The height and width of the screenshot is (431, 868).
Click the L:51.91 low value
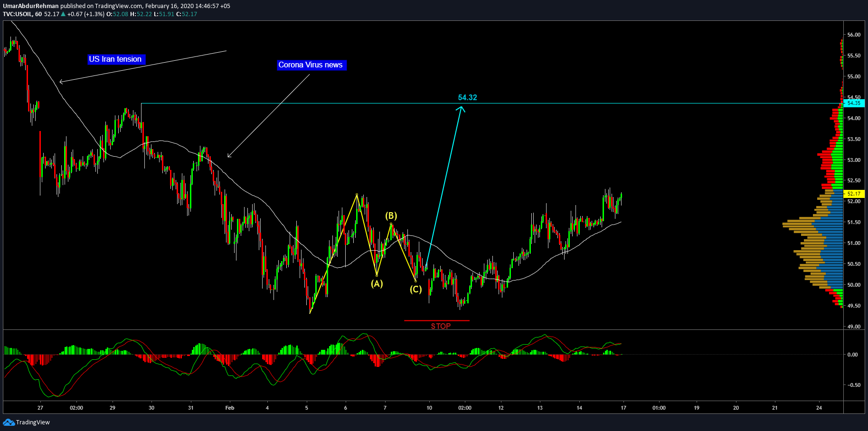(x=164, y=14)
